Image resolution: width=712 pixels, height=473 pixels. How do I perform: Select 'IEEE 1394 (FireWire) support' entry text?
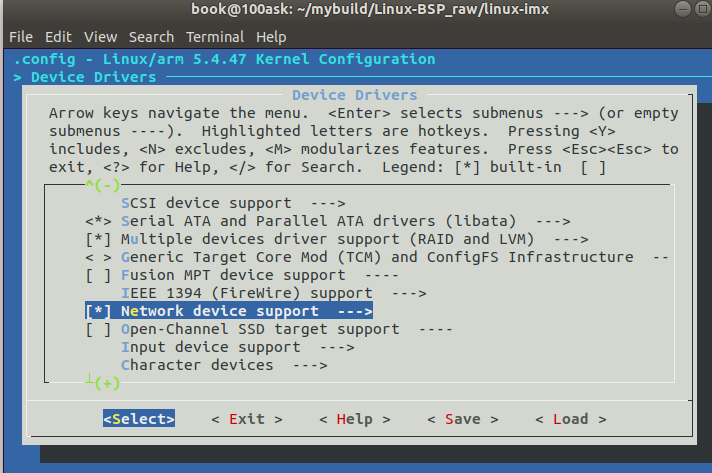point(247,293)
